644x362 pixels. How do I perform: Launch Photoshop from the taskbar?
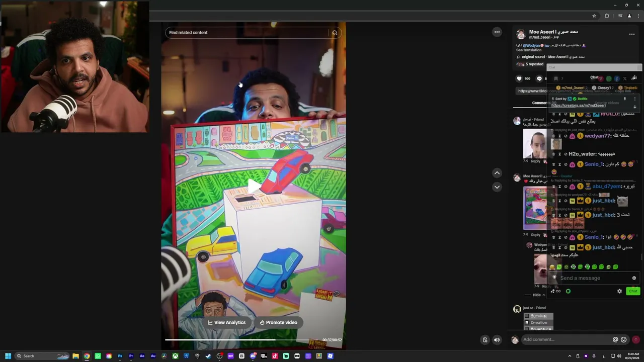(120, 356)
